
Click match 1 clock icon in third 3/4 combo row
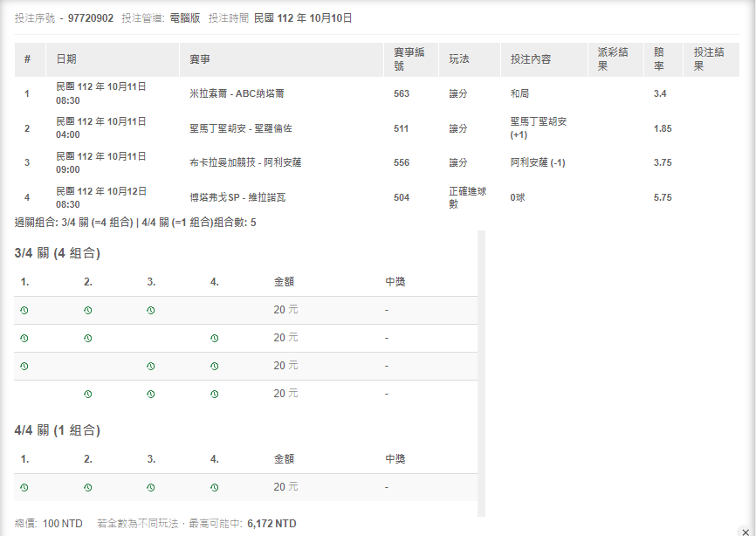click(24, 367)
